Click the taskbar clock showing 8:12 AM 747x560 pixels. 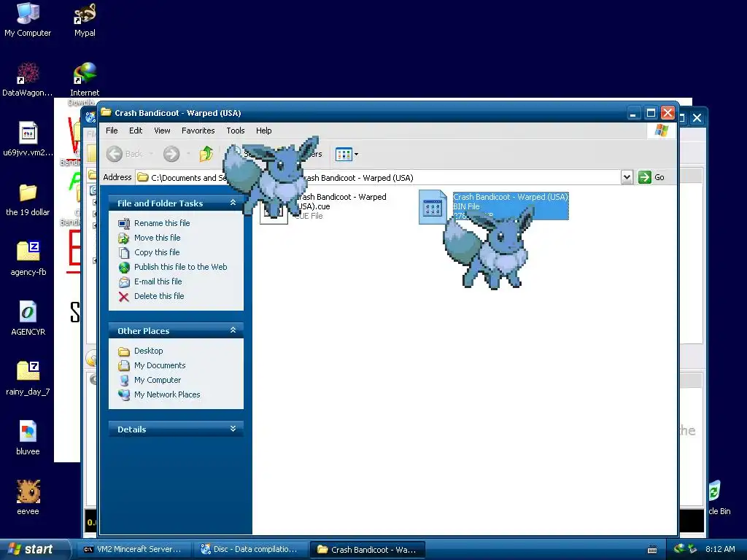(720, 549)
